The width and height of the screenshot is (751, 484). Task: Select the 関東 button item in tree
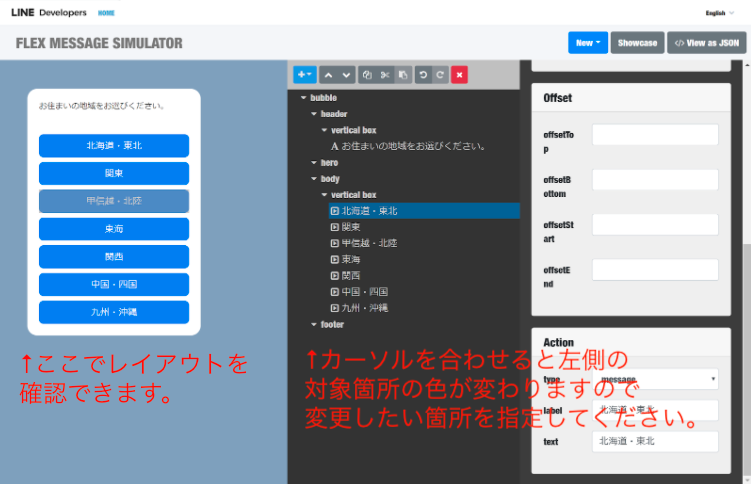[351, 227]
